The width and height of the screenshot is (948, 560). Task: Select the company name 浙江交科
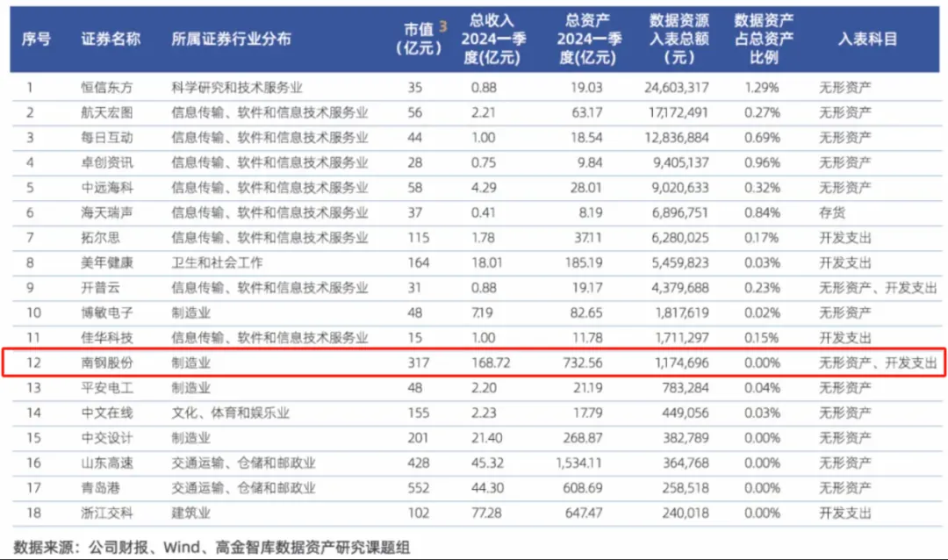pos(107,513)
